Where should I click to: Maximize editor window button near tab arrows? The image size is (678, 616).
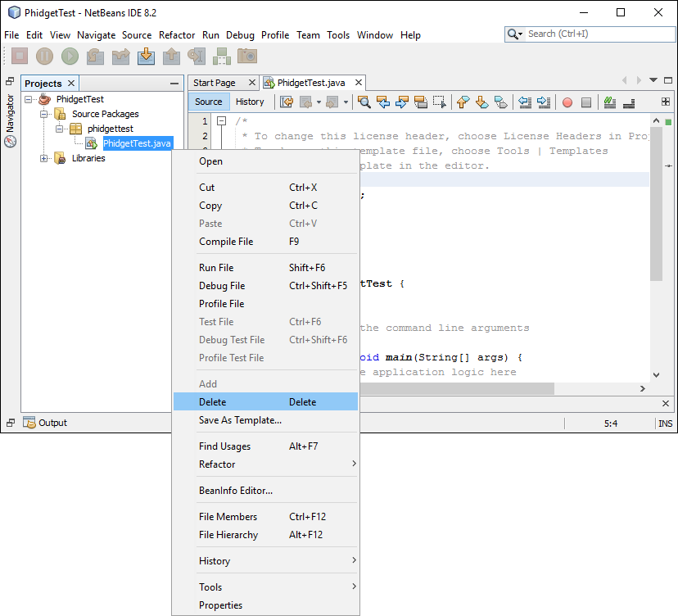pyautogui.click(x=668, y=80)
